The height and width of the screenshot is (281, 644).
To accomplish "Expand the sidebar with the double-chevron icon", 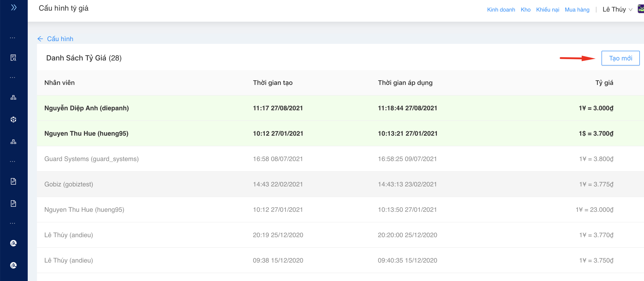I will [13, 8].
